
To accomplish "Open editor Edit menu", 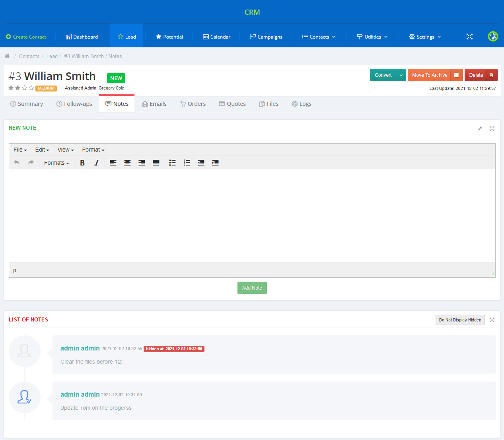I will point(42,150).
